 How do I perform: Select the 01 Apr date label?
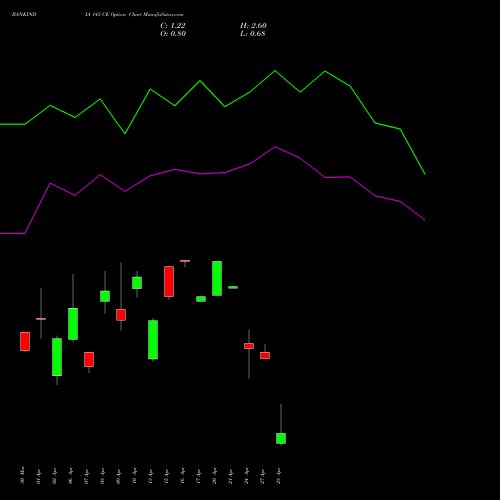coord(38,476)
